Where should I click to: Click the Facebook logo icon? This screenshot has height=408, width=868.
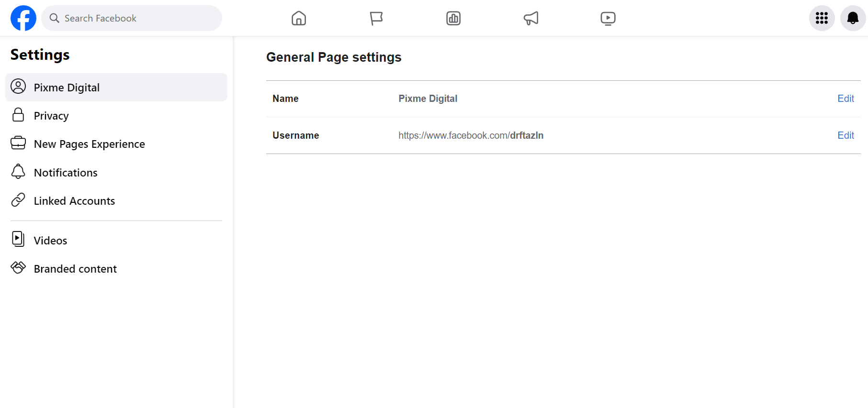(23, 18)
